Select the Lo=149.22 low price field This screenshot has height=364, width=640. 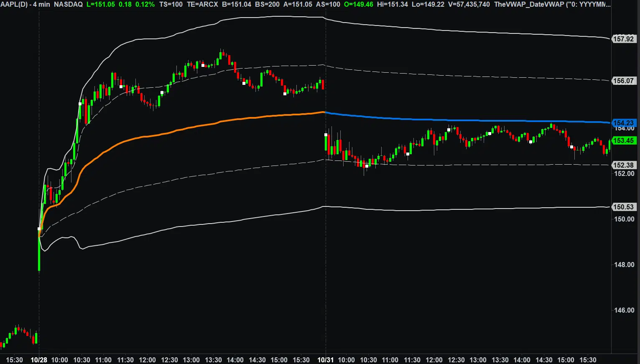point(428,4)
